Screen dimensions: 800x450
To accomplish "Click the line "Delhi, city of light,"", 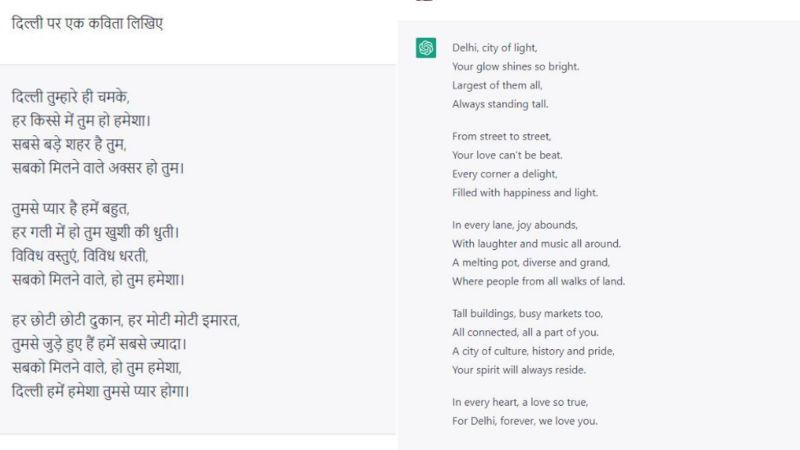I will tap(494, 48).
